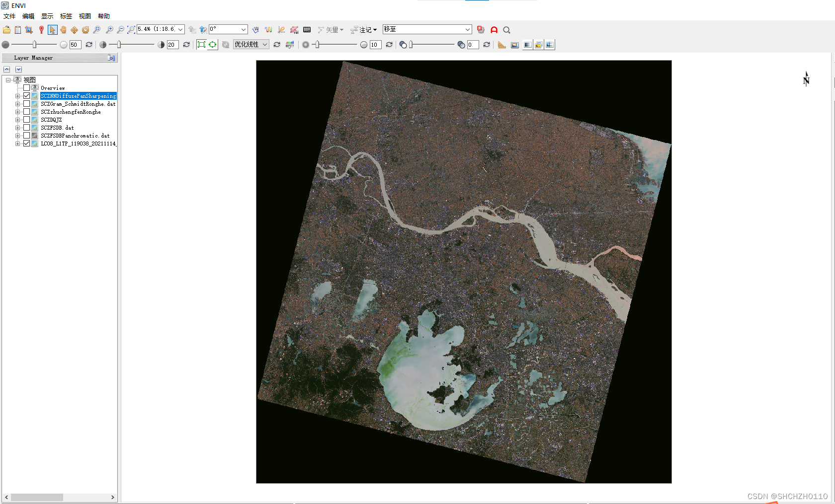Click the sharpen slider track
Image resolution: width=835 pixels, height=504 pixels.
(334, 45)
